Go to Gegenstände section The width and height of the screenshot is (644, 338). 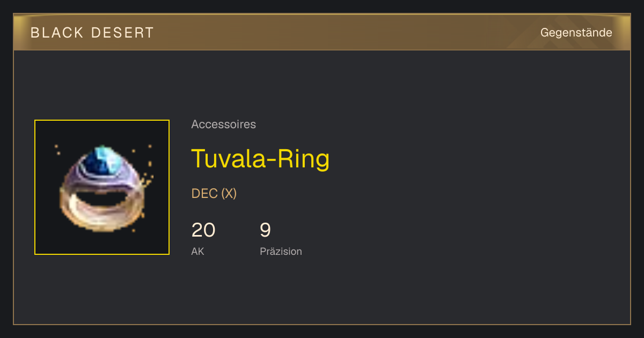pos(576,33)
